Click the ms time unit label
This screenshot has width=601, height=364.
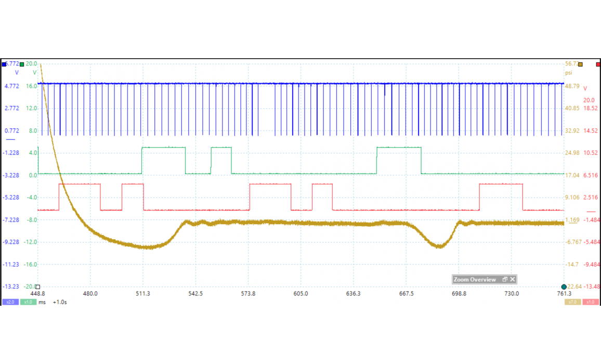[x=42, y=302]
